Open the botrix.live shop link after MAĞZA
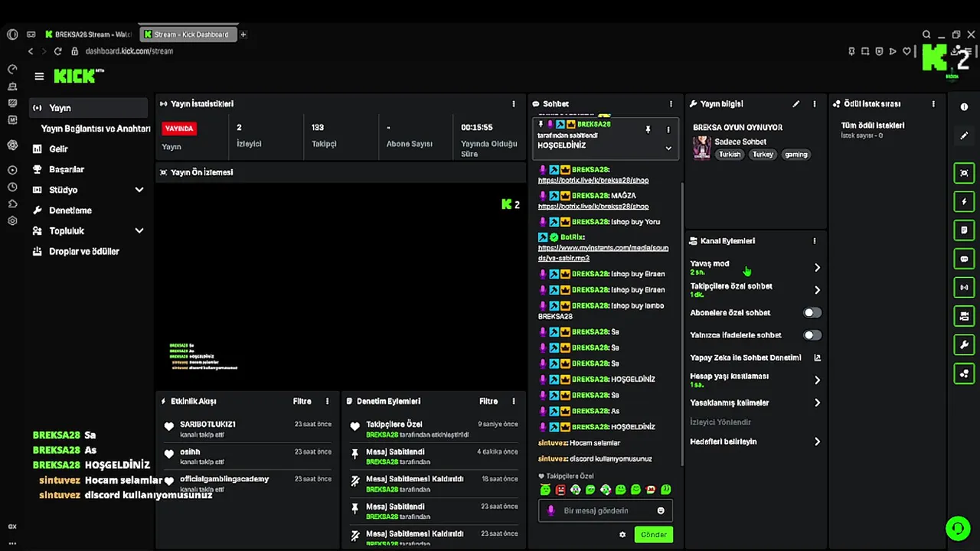Viewport: 980px width, 551px height. click(x=593, y=207)
